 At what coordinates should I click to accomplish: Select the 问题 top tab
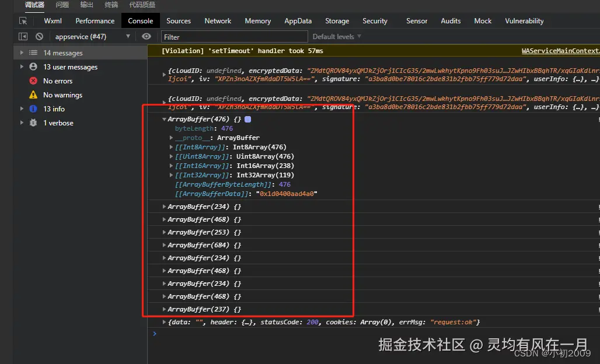tap(62, 5)
